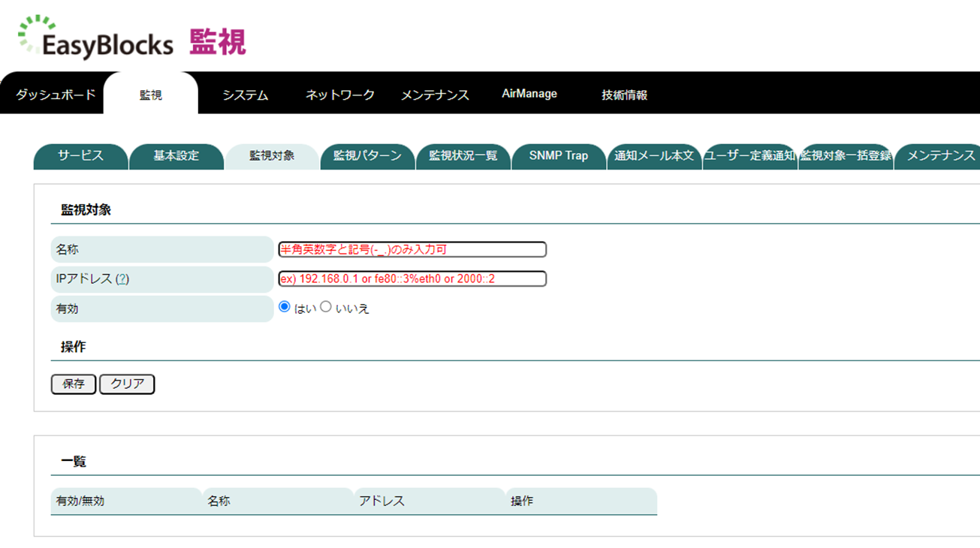Focus the 名称 input field
Image resolution: width=980 pixels, height=548 pixels.
[x=412, y=249]
